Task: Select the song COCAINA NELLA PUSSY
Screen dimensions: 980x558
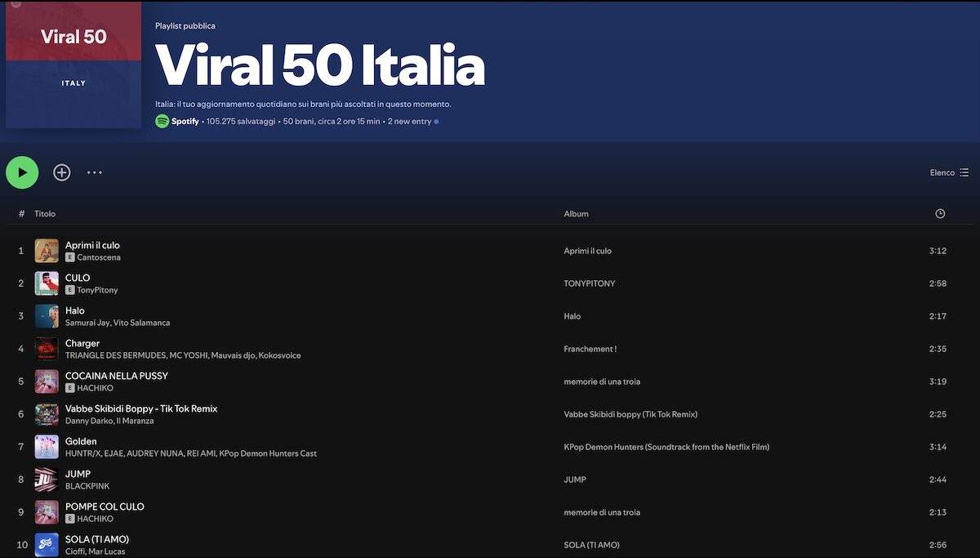Action: [x=116, y=375]
